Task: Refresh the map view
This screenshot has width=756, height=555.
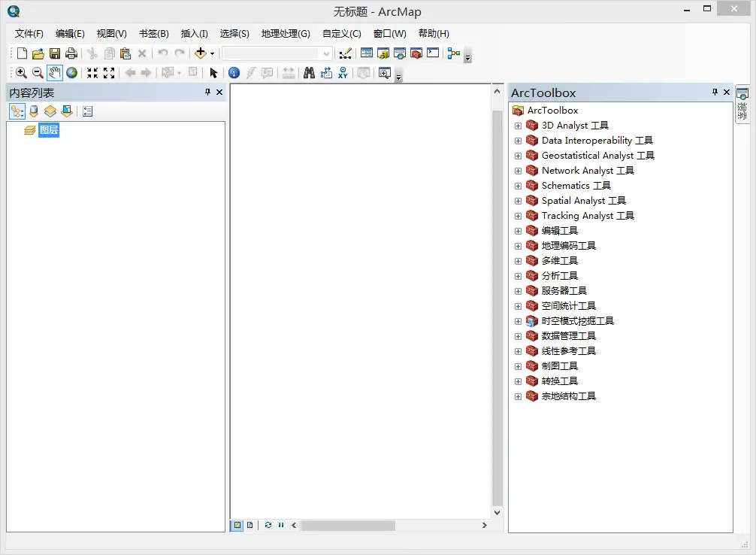Action: coord(268,525)
